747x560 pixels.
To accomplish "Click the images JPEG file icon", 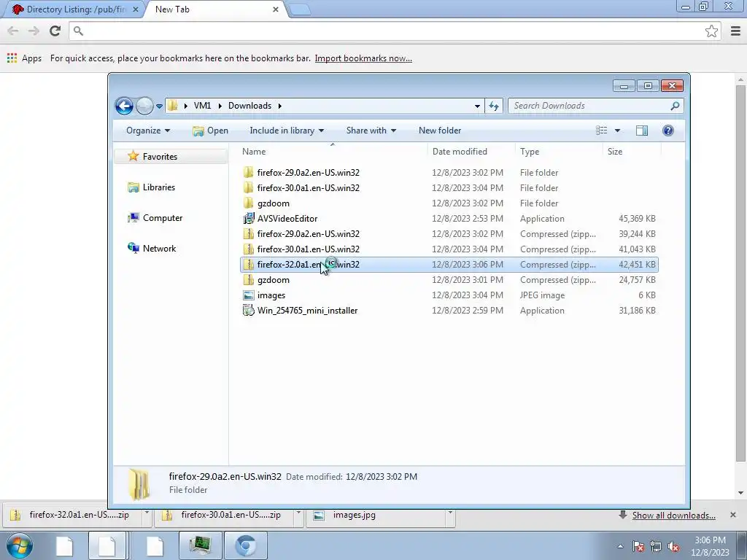I will [248, 295].
